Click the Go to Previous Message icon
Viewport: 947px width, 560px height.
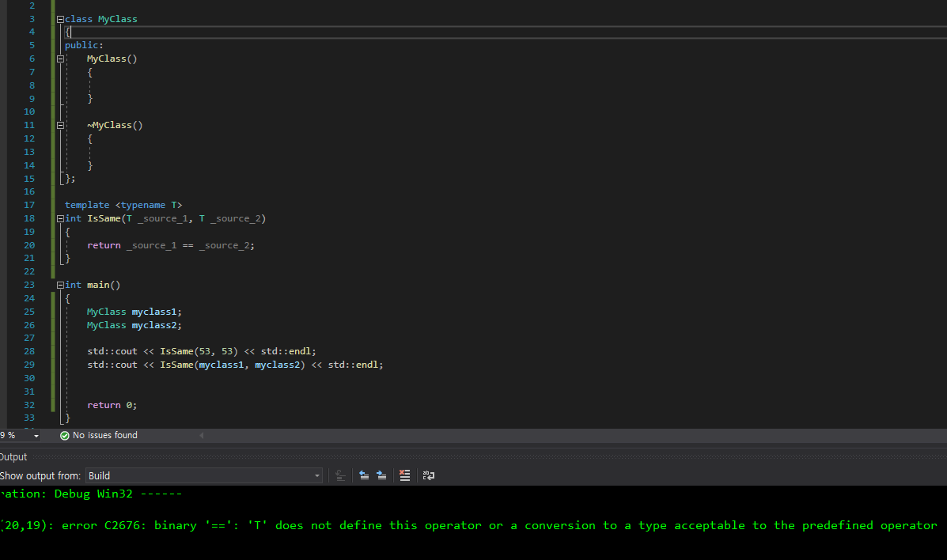click(364, 475)
